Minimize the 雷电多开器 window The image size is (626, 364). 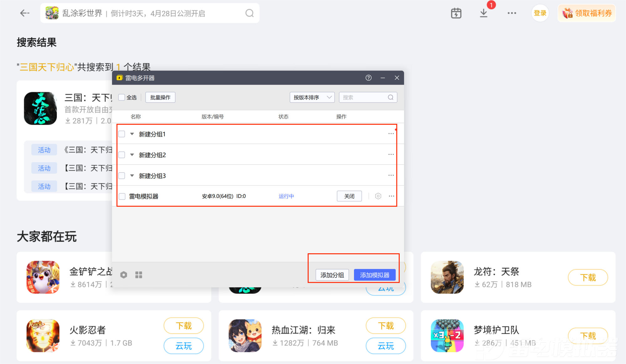[x=382, y=78]
